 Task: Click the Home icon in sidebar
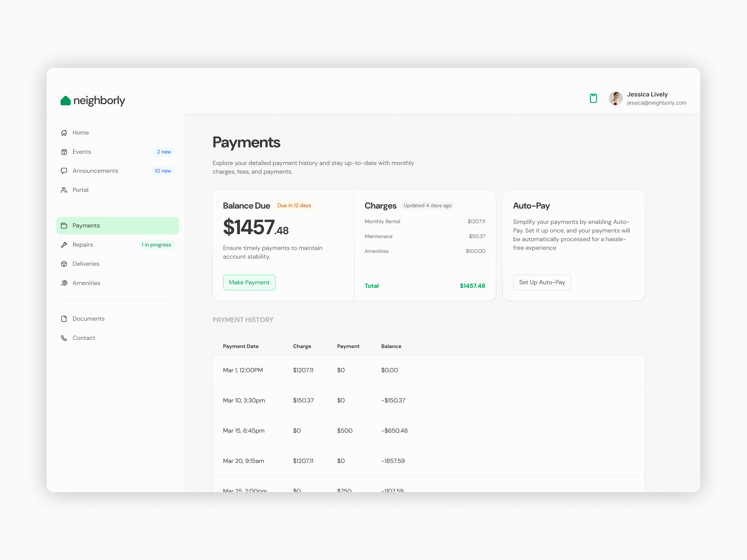[x=64, y=133]
